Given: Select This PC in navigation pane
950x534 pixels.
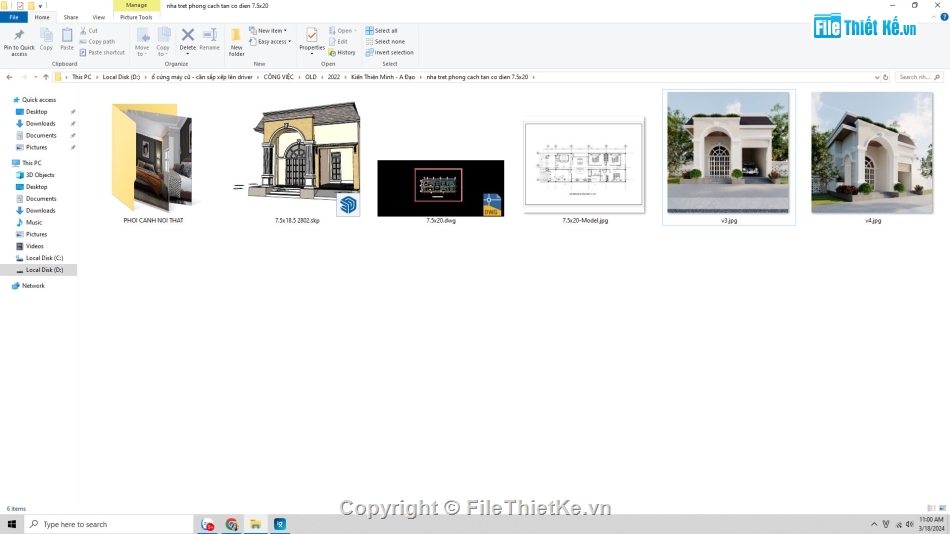Looking at the screenshot, I should tap(32, 163).
